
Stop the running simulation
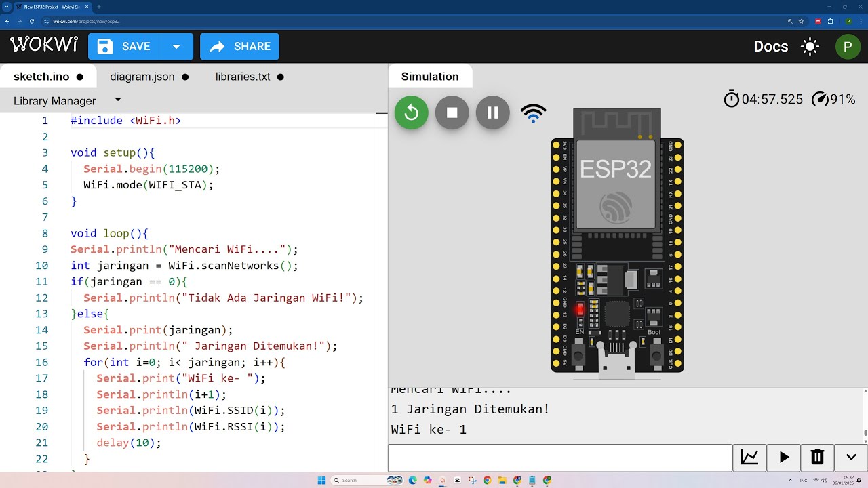tap(452, 113)
